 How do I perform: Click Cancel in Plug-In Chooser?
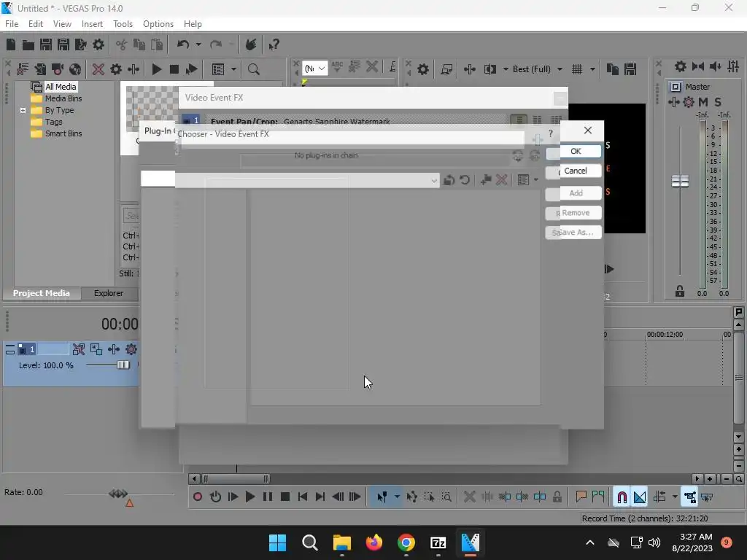click(x=575, y=171)
